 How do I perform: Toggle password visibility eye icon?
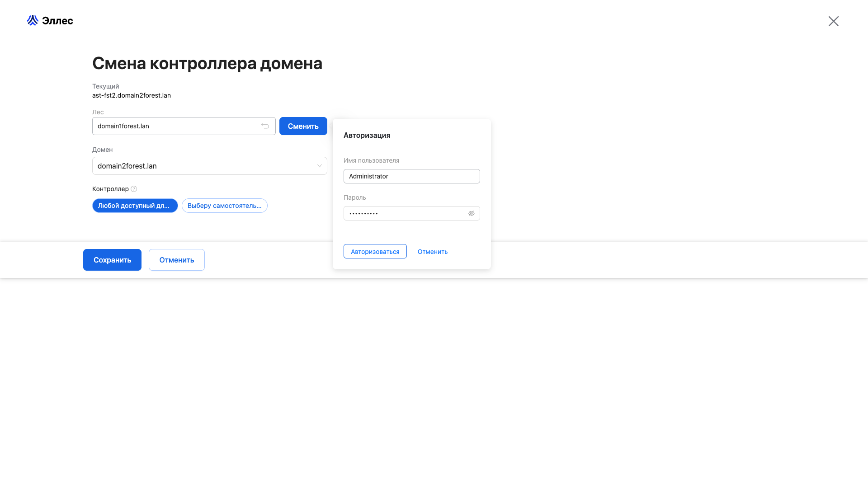(x=471, y=213)
